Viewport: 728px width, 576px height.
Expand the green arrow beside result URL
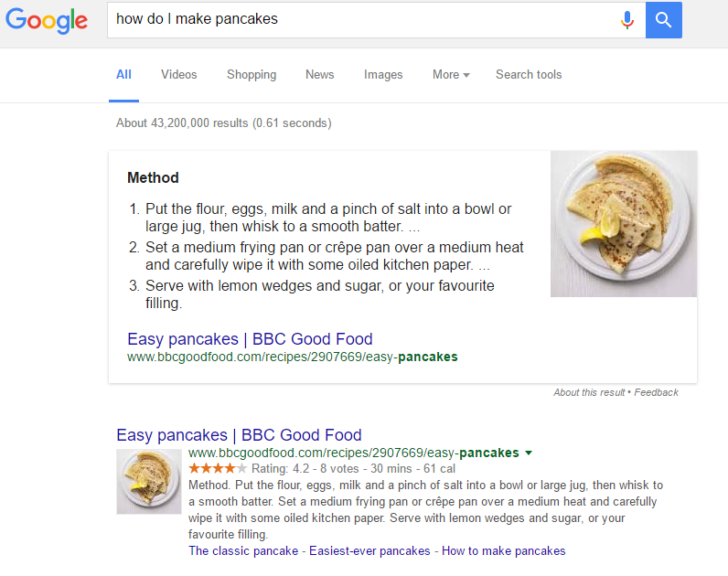click(x=529, y=453)
